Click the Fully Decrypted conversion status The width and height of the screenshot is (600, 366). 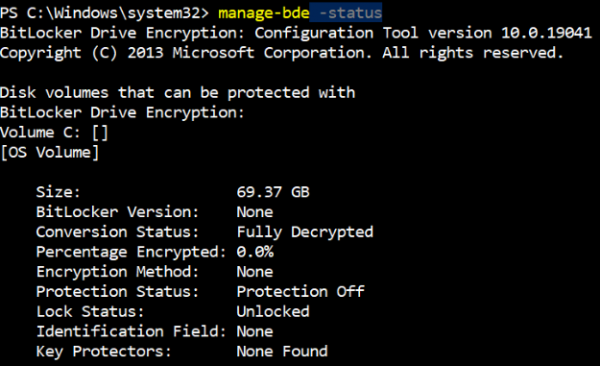point(305,232)
